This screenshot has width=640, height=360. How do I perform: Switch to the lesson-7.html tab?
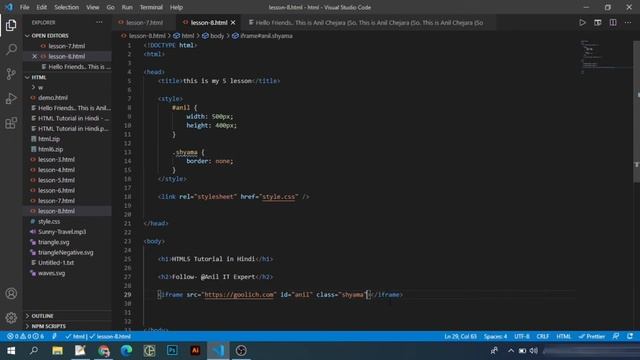144,22
